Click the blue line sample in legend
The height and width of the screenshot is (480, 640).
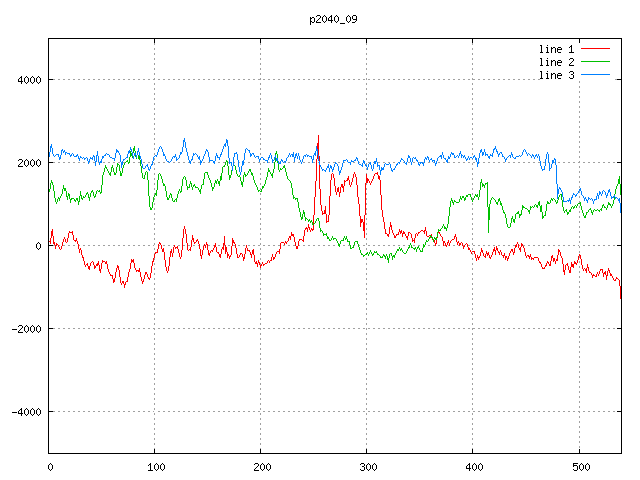point(596,75)
